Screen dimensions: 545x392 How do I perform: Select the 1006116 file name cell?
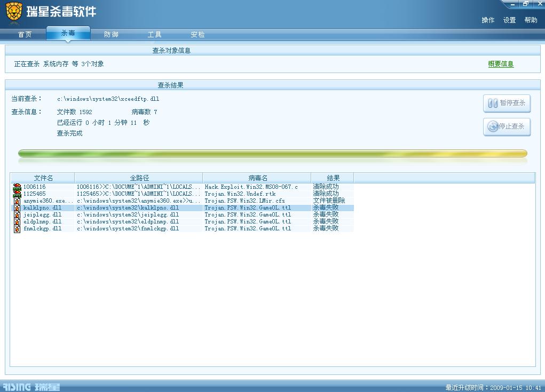pos(34,187)
